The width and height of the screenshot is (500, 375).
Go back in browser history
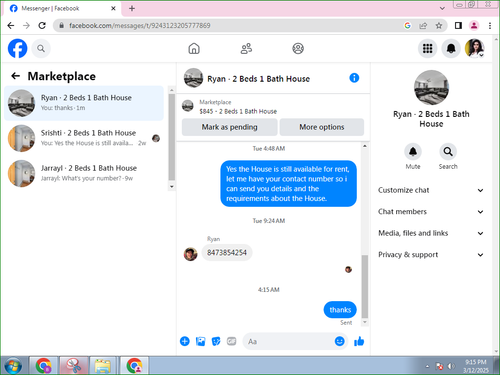(11, 25)
